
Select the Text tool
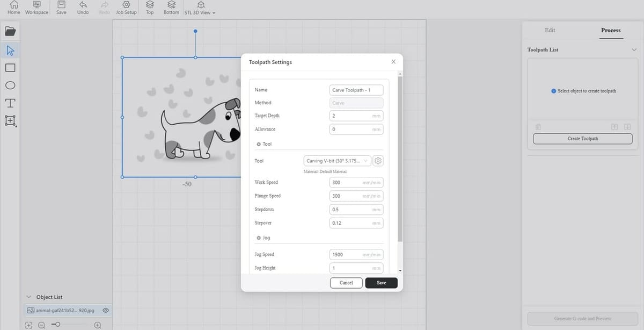point(10,103)
